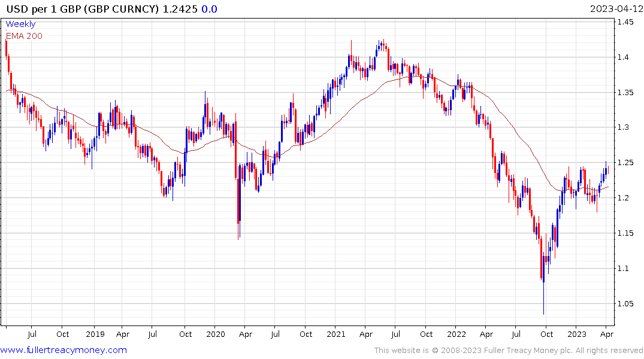Click the 1.15 price axis label

tap(625, 233)
